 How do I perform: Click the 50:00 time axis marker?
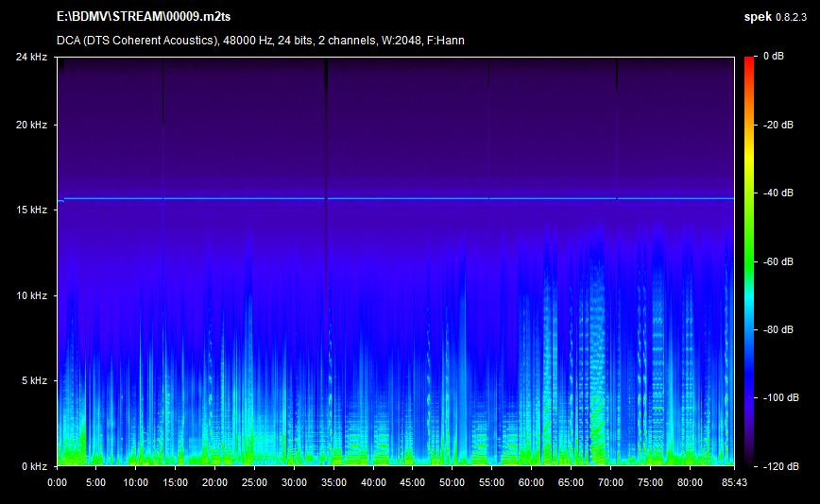pos(453,481)
